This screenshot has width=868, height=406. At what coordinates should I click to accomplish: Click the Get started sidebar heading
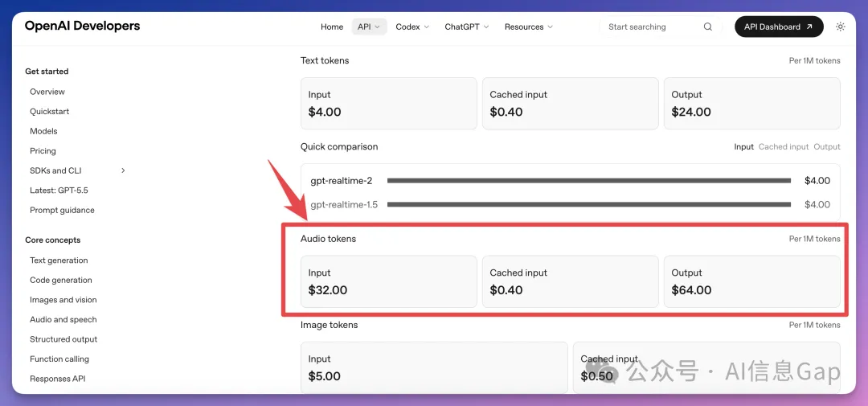coord(47,72)
